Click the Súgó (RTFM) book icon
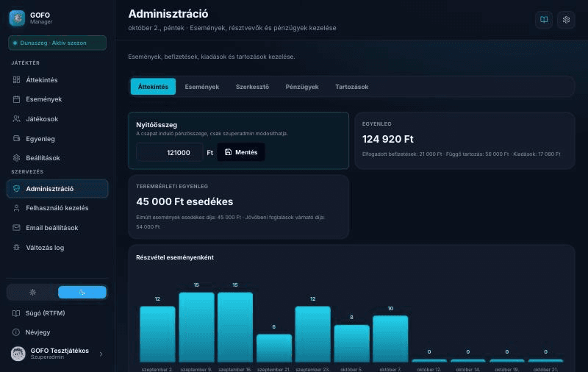Viewport: 588px width, 372px height. coord(16,313)
